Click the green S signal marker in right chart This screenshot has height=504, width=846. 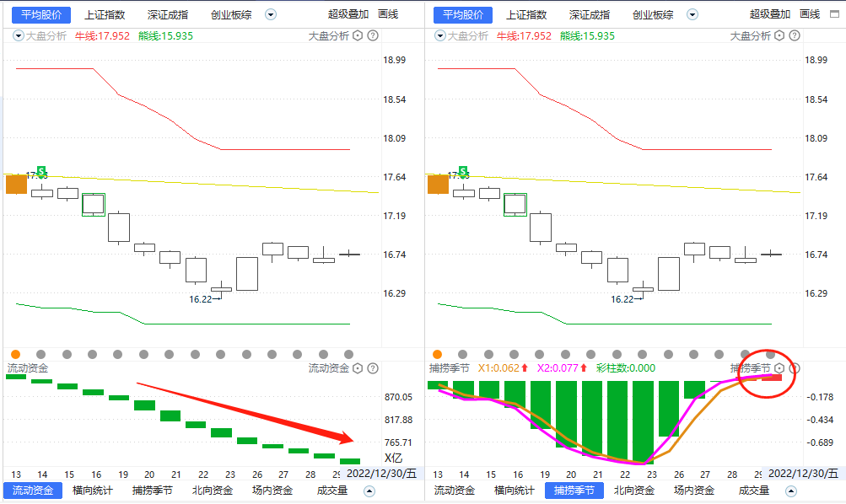coord(463,171)
